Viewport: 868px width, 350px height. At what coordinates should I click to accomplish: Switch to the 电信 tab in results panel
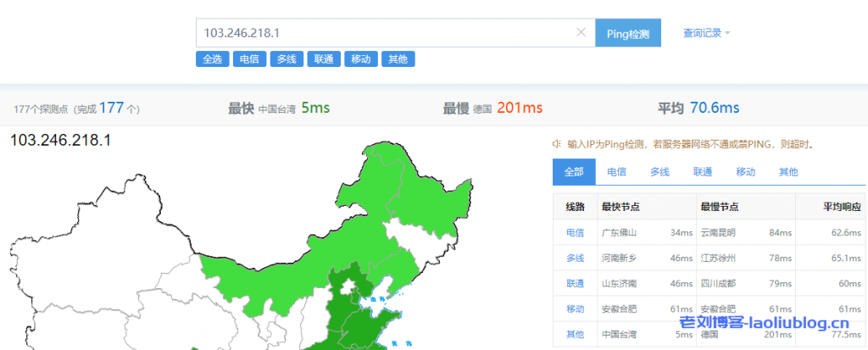[x=616, y=172]
